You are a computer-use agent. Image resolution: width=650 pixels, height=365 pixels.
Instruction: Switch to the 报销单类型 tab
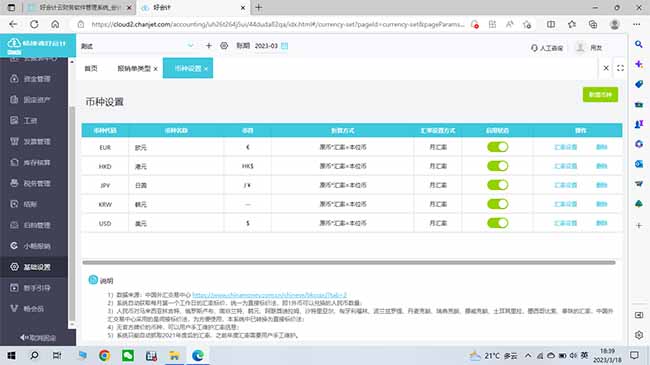(x=137, y=68)
